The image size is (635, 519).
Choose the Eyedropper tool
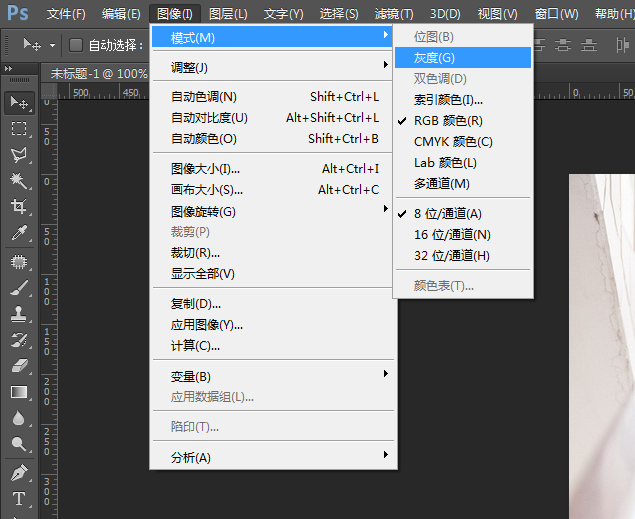coord(19,234)
